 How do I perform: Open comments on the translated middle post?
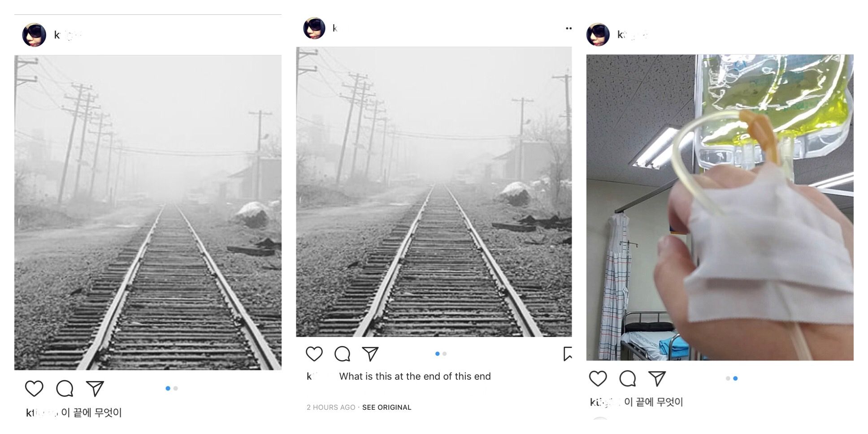pos(342,354)
